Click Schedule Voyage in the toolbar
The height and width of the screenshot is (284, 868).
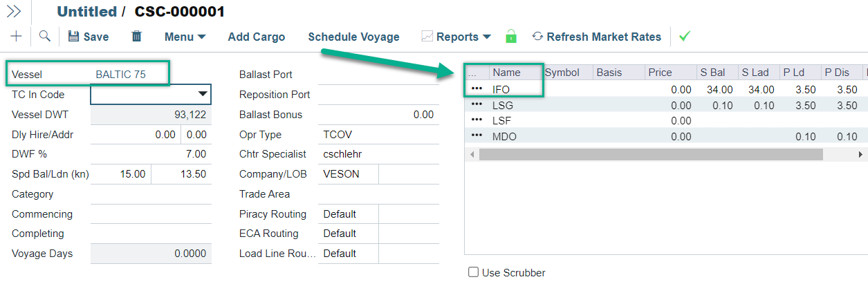pyautogui.click(x=353, y=37)
